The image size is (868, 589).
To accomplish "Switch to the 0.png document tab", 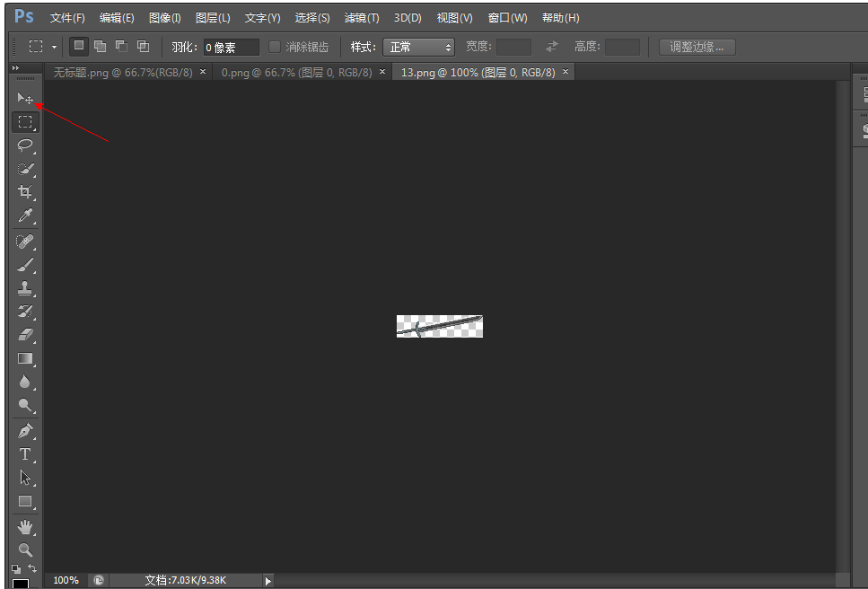I will (x=296, y=72).
